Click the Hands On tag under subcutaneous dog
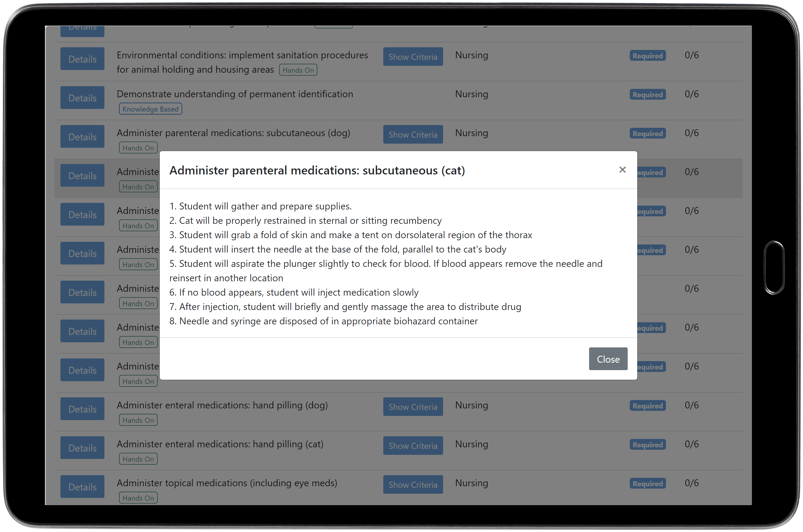 138,148
